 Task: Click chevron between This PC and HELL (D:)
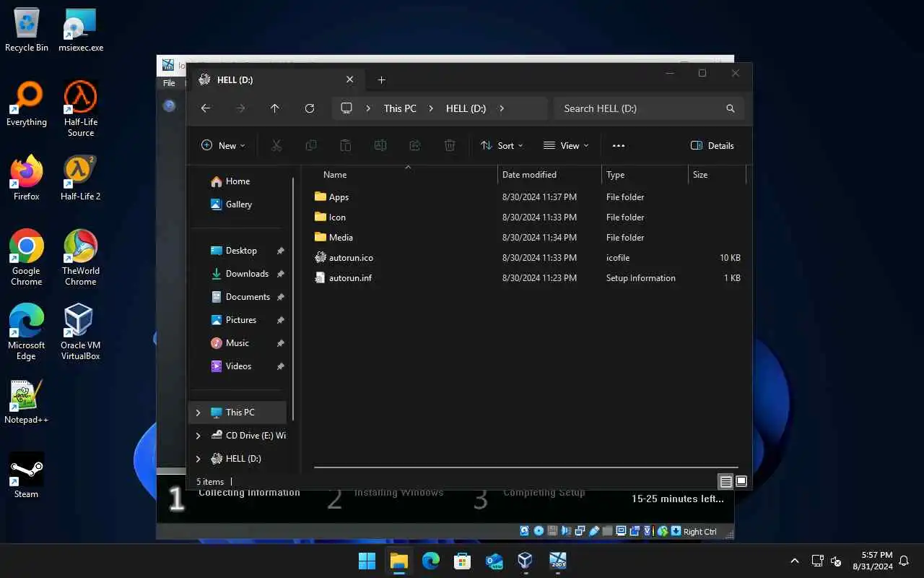[431, 108]
